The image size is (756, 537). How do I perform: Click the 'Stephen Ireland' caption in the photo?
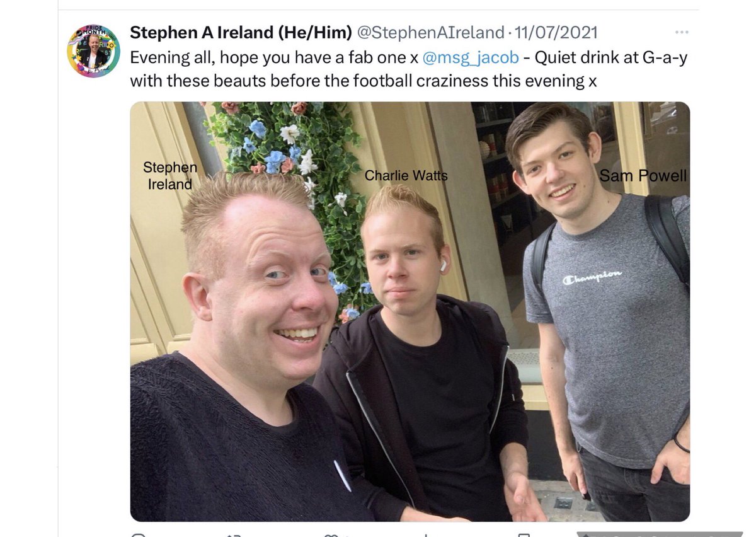[170, 176]
